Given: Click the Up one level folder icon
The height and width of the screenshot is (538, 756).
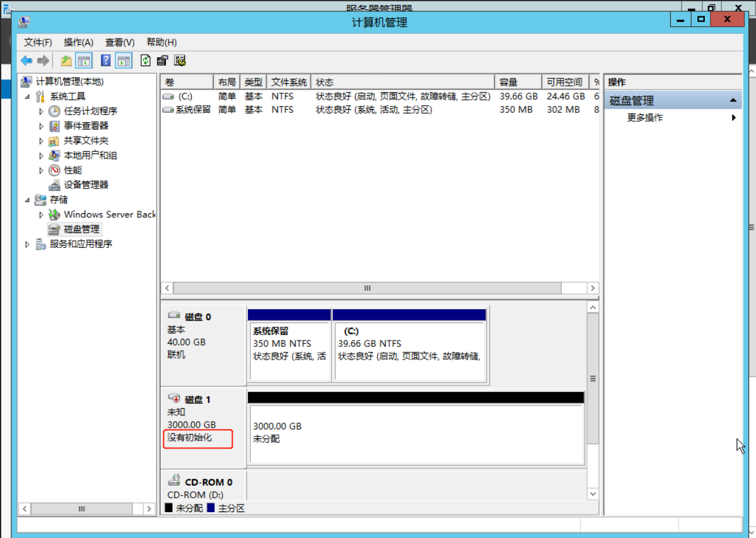Looking at the screenshot, I should point(66,61).
